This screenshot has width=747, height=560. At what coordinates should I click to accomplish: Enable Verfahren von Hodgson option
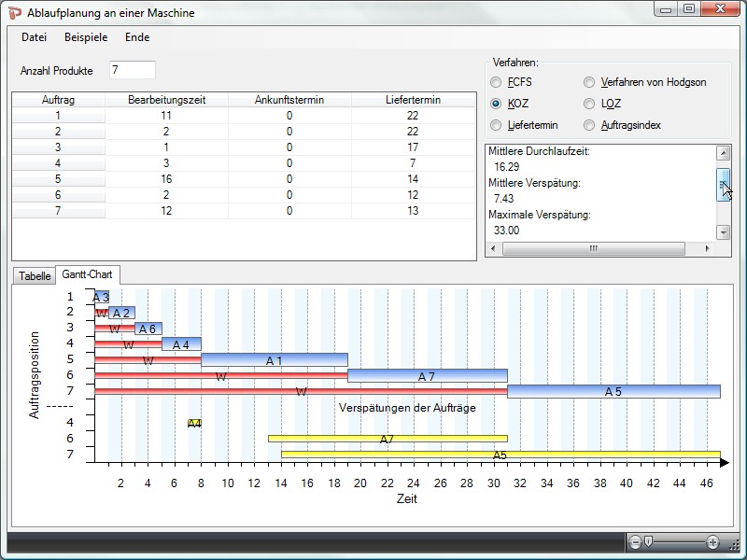[589, 82]
